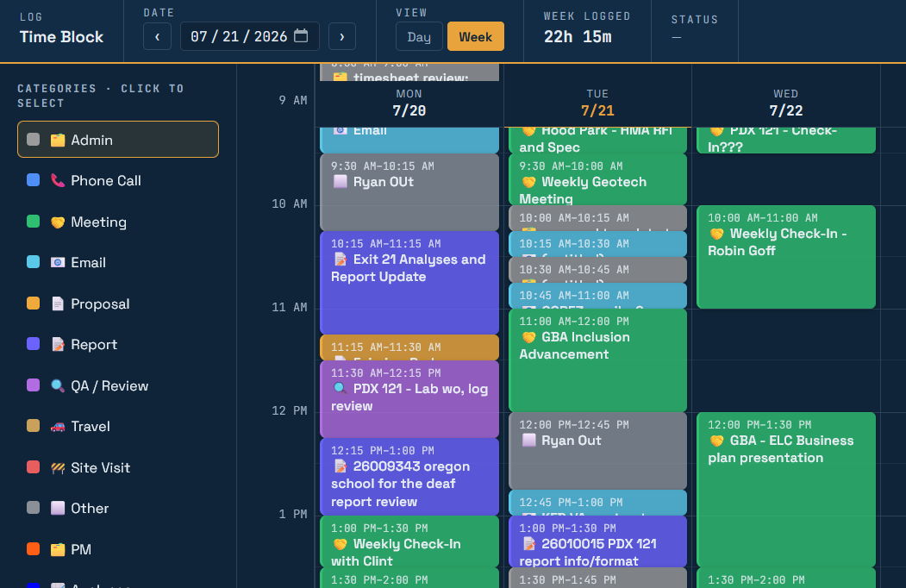Click the car icon beside Travel
Screen dimensions: 906x588
click(58, 427)
